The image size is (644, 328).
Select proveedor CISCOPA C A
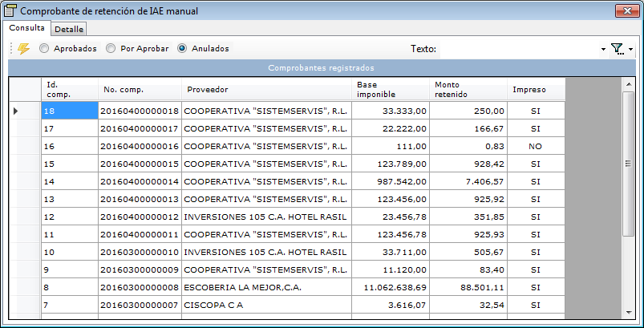[266, 305]
